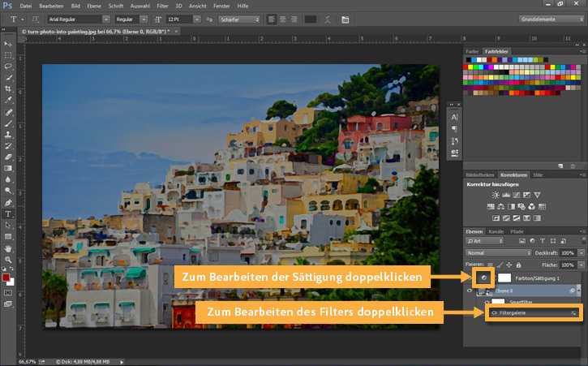Click the text color swatch in options bar
This screenshot has height=366, width=588.
click(x=311, y=19)
